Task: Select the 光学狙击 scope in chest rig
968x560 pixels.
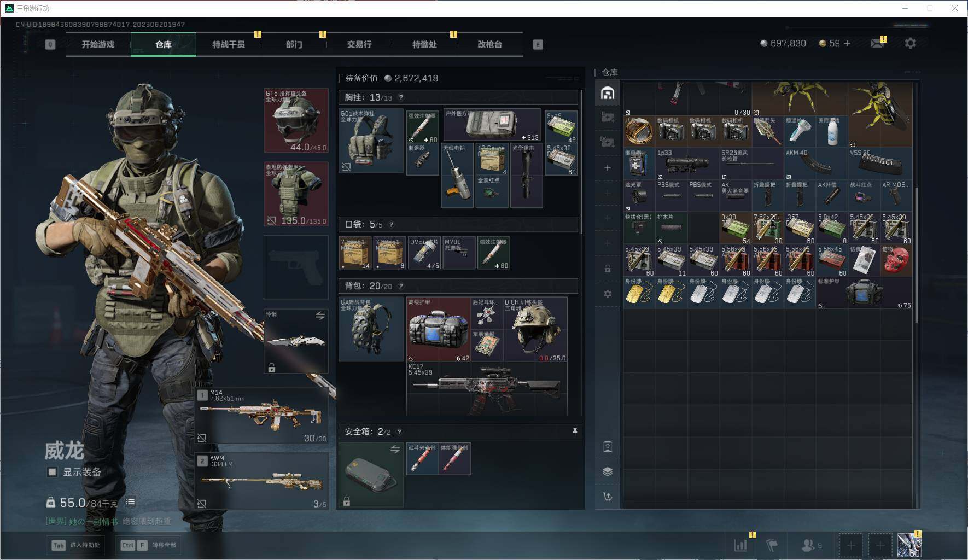Action: 527,175
